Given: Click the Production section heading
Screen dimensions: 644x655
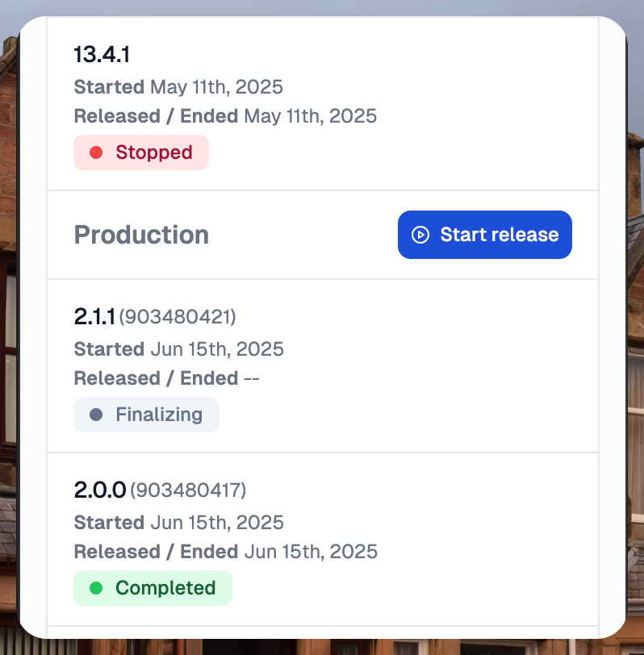Looking at the screenshot, I should 141,235.
